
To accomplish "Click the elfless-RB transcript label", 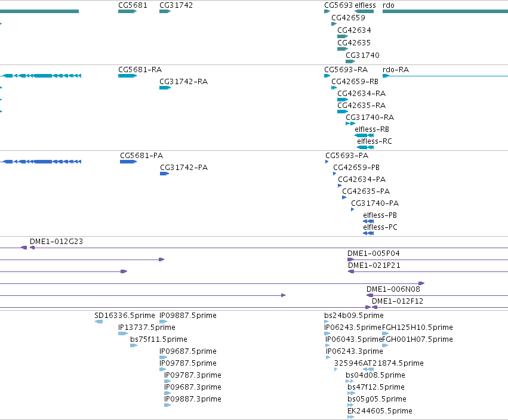I will (x=372, y=129).
